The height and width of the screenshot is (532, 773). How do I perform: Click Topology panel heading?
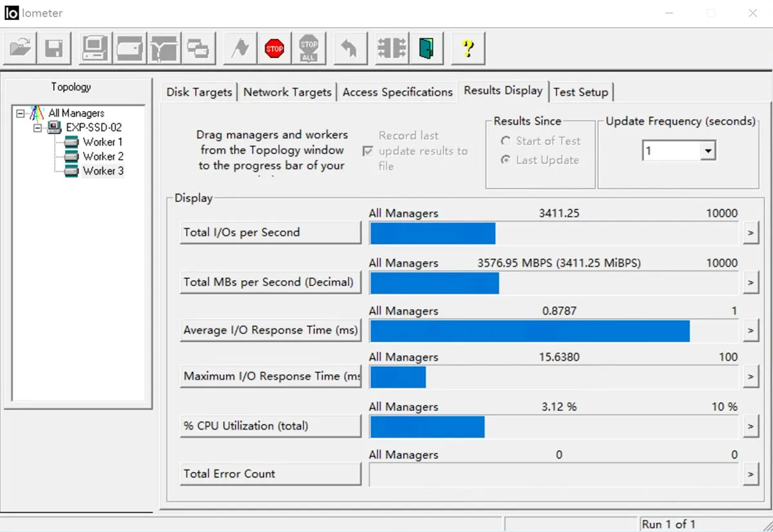pyautogui.click(x=71, y=87)
